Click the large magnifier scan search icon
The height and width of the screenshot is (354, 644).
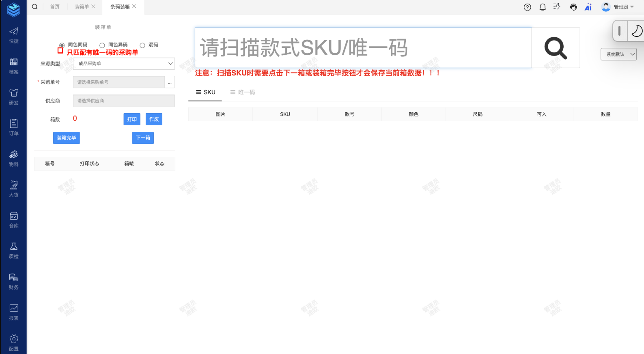click(x=555, y=48)
